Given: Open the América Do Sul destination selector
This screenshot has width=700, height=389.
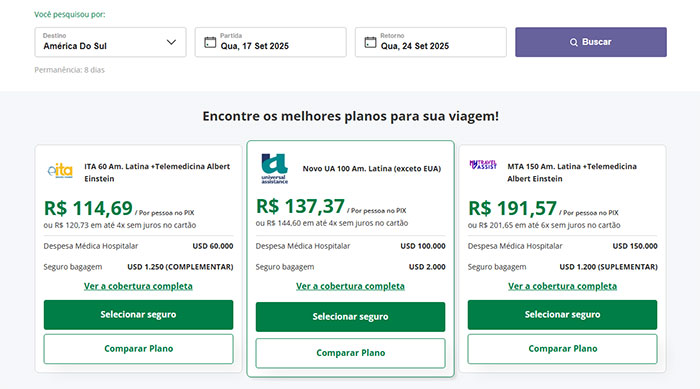Looking at the screenshot, I should (x=110, y=42).
